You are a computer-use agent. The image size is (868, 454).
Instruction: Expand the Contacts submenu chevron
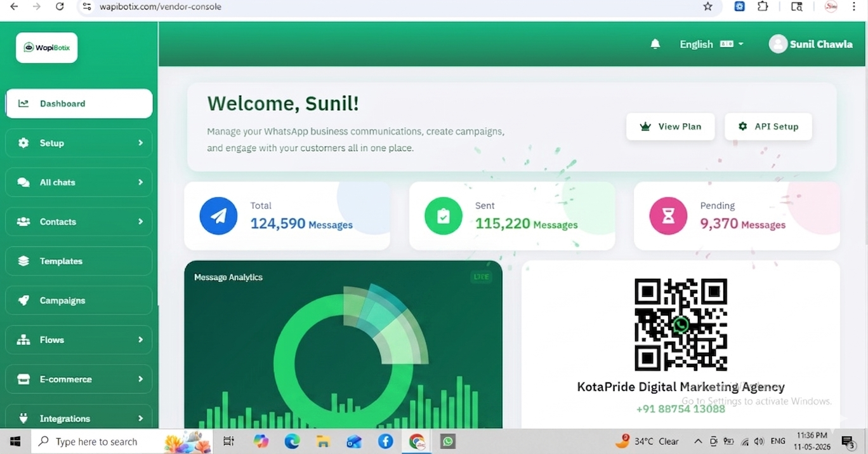(141, 222)
